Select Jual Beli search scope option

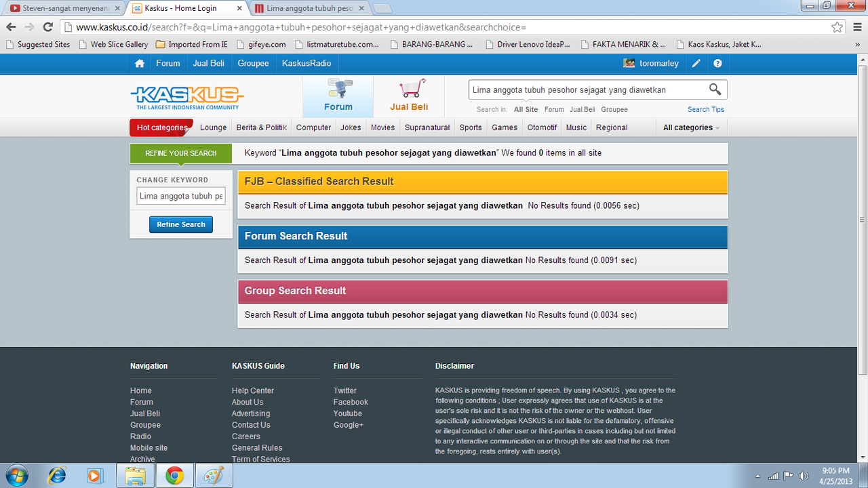pyautogui.click(x=583, y=109)
